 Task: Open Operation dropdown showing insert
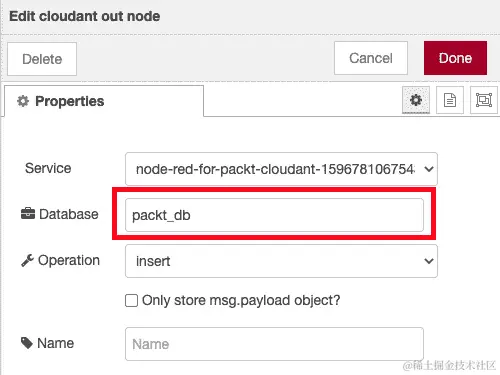coord(281,261)
